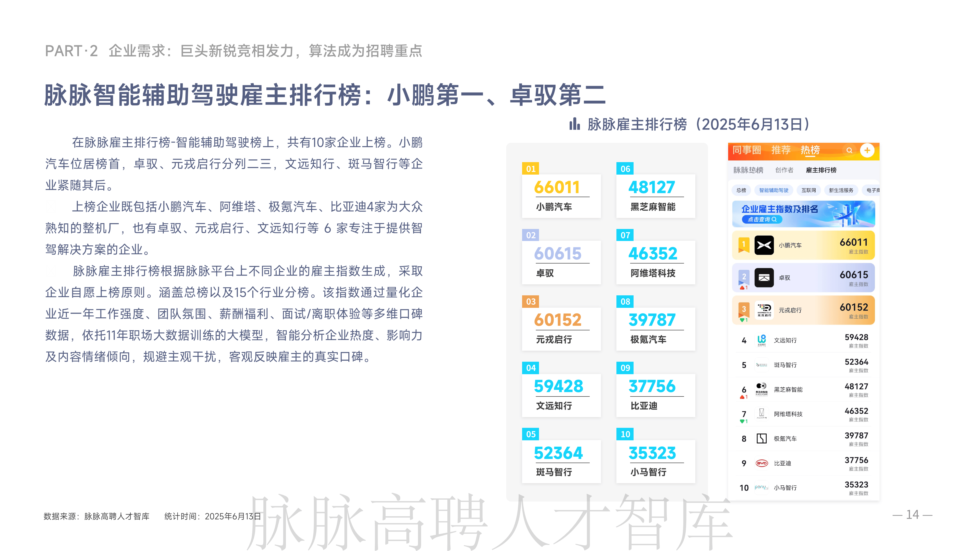This screenshot has height=551, width=980.
Task: Select the 雇主排行榜 sub-tab
Action: (821, 170)
